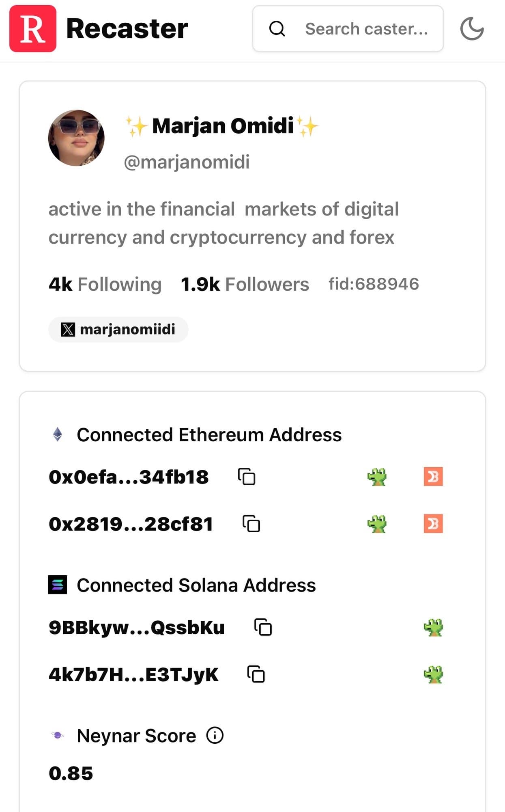Open the marjanomiidi X account link
Viewport: 505px width, 812px height.
pyautogui.click(x=118, y=329)
